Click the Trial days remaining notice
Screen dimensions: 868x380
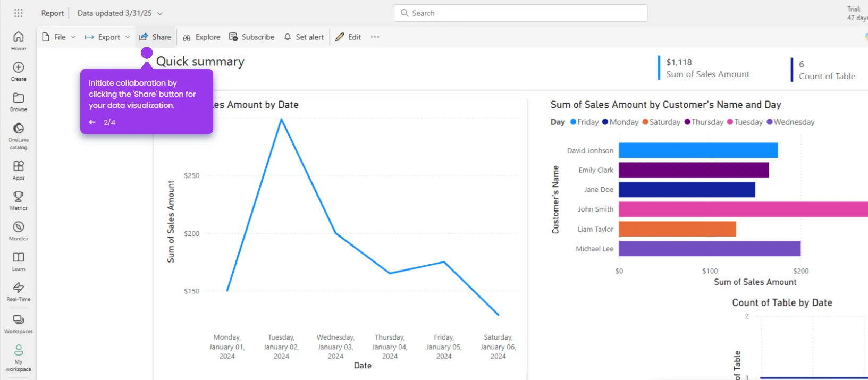pos(857,14)
